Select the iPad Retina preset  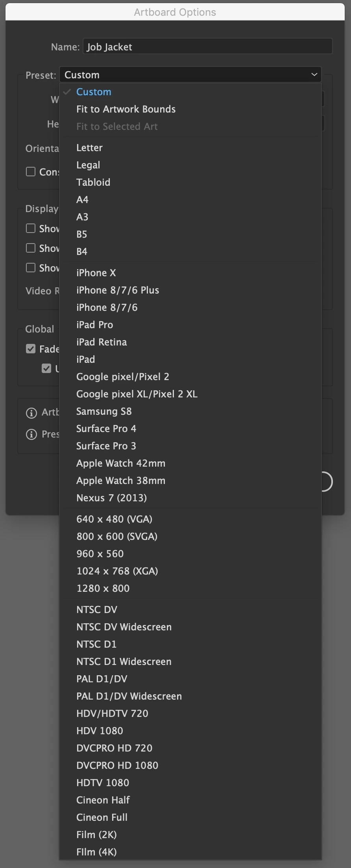(190, 342)
